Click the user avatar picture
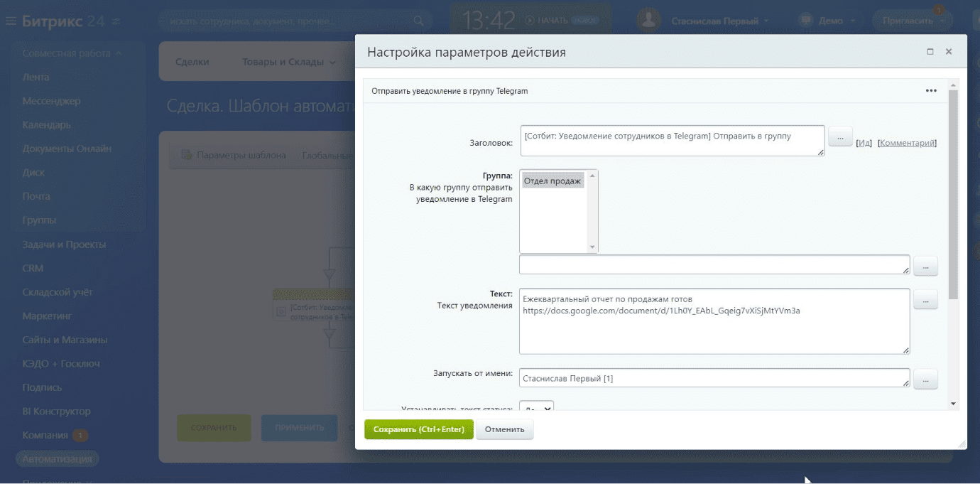 tap(648, 21)
